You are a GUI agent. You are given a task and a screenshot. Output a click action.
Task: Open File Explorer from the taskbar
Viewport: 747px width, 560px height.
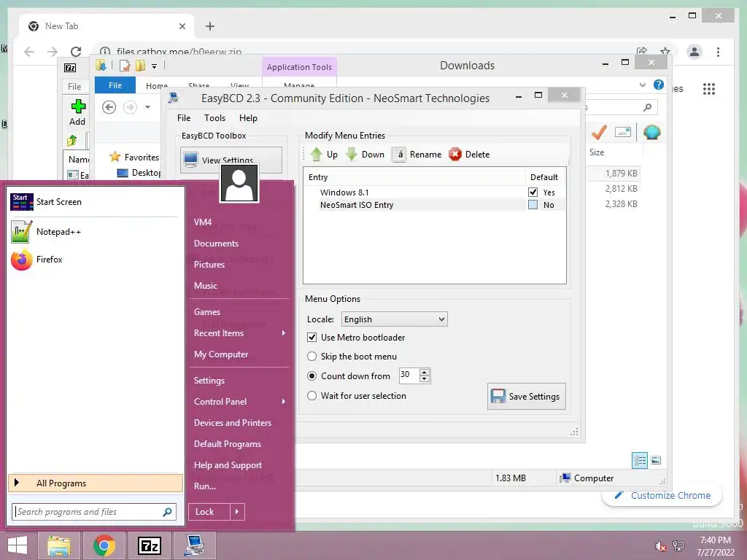(x=59, y=545)
